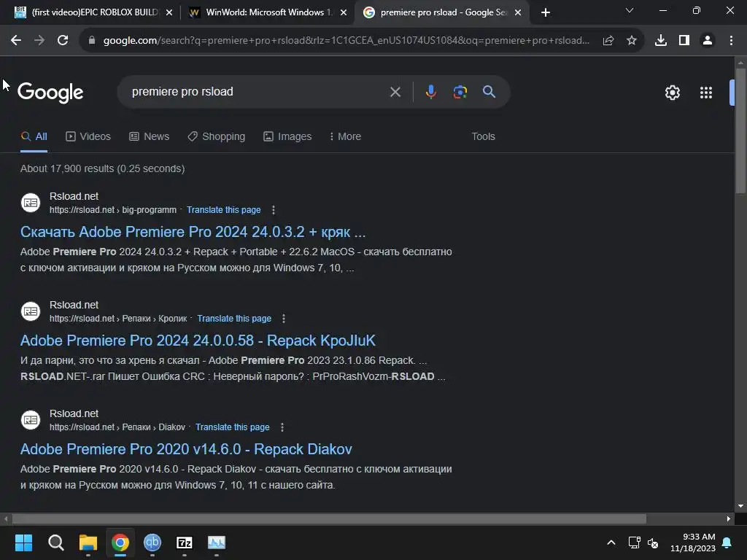Open the taskbar clock 9:33 AM
This screenshot has height=560, width=747.
[x=693, y=542]
